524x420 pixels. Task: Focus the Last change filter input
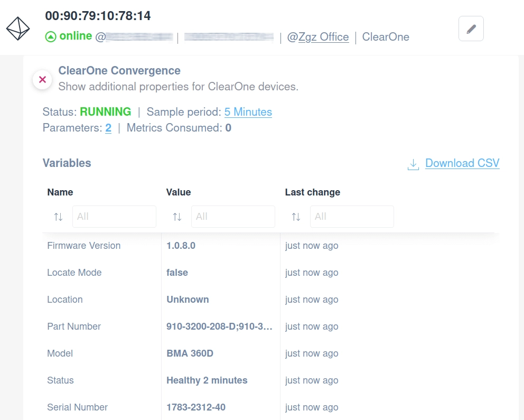point(352,217)
